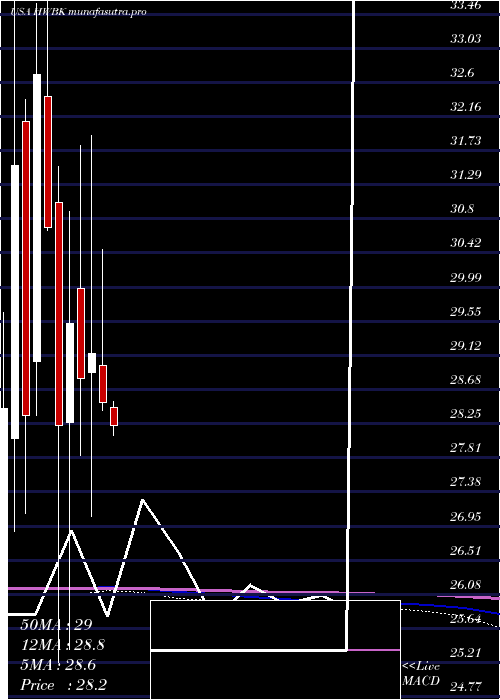Click the 30.42 price axis label
The width and height of the screenshot is (500, 700).
click(466, 243)
